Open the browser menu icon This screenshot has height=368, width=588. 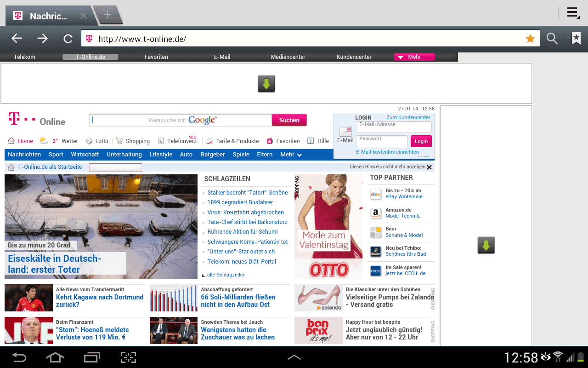point(573,13)
